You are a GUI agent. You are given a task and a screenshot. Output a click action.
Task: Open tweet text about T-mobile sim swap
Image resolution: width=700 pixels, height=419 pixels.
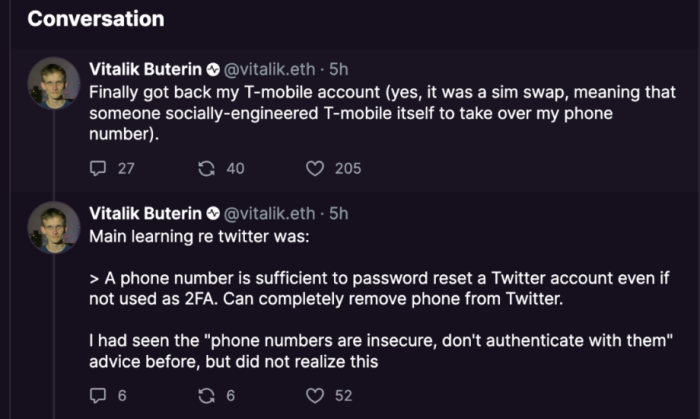click(x=382, y=113)
